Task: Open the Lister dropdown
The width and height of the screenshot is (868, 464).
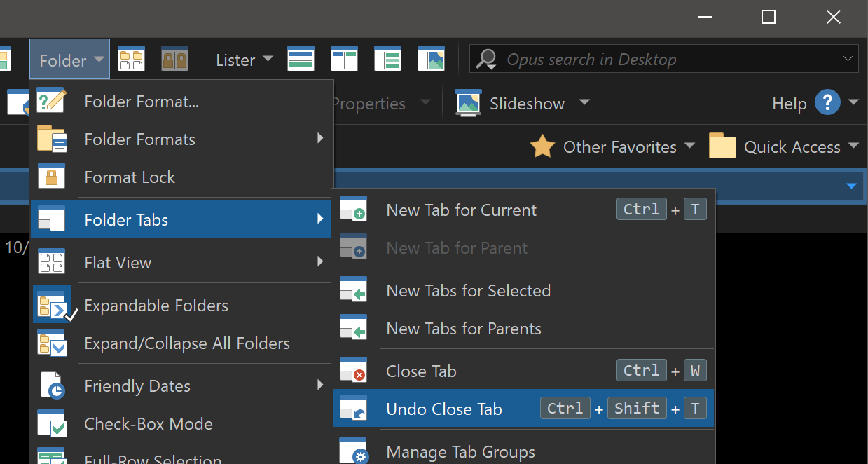Action: pyautogui.click(x=244, y=60)
